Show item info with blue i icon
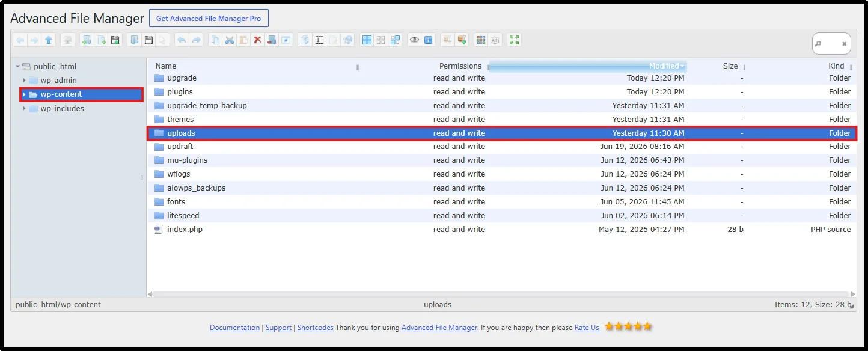The image size is (868, 351). click(428, 40)
